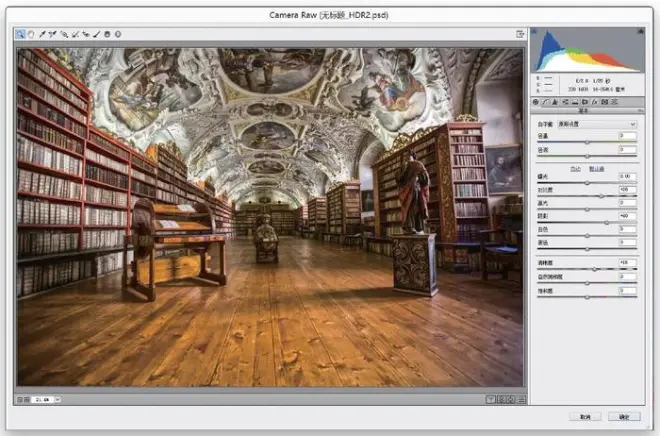Toggle highlight clipping warning in histogram
660x436 pixels.
pos(641,31)
